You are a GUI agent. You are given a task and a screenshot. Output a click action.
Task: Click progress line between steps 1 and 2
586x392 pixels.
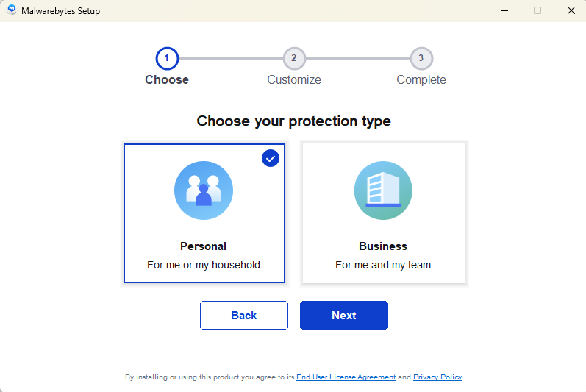230,58
